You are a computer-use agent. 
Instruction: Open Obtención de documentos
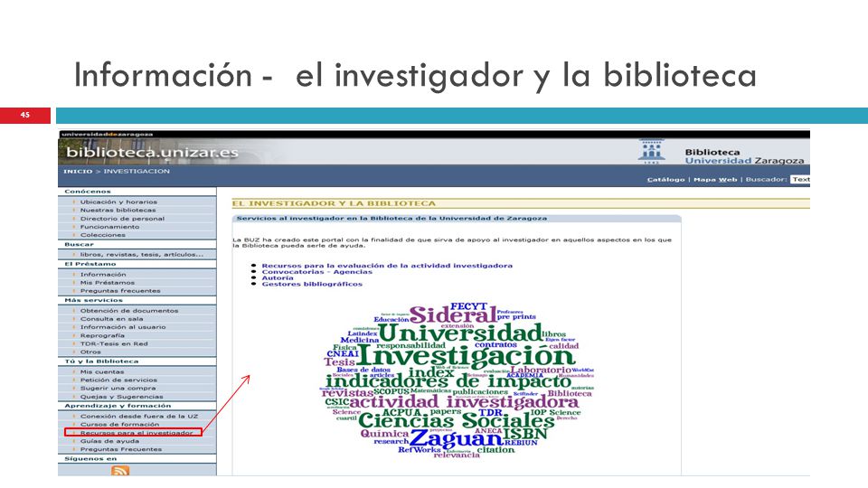[x=129, y=311]
